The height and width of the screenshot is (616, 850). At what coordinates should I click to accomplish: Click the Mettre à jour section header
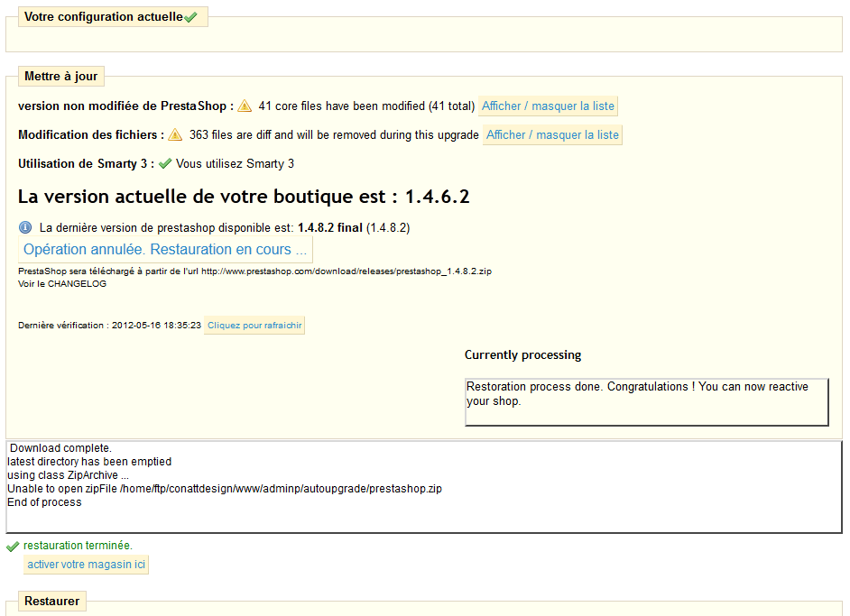click(x=60, y=77)
